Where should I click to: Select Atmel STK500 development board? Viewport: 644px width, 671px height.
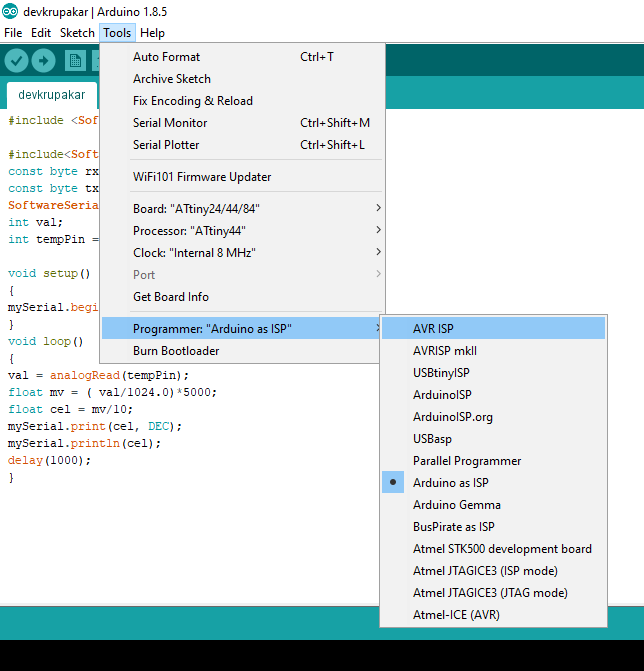493,549
